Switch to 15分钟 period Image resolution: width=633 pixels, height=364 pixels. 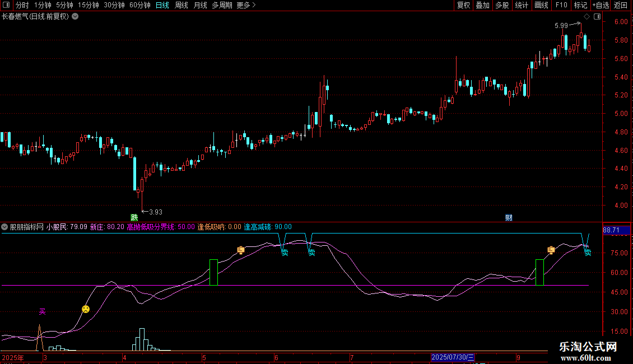tap(89, 5)
